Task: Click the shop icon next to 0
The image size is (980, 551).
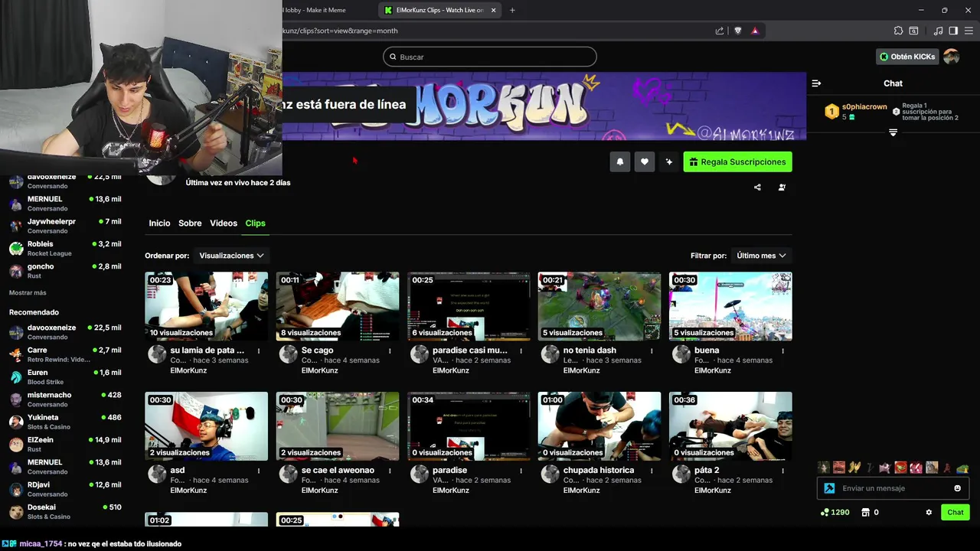Action: coord(865,512)
